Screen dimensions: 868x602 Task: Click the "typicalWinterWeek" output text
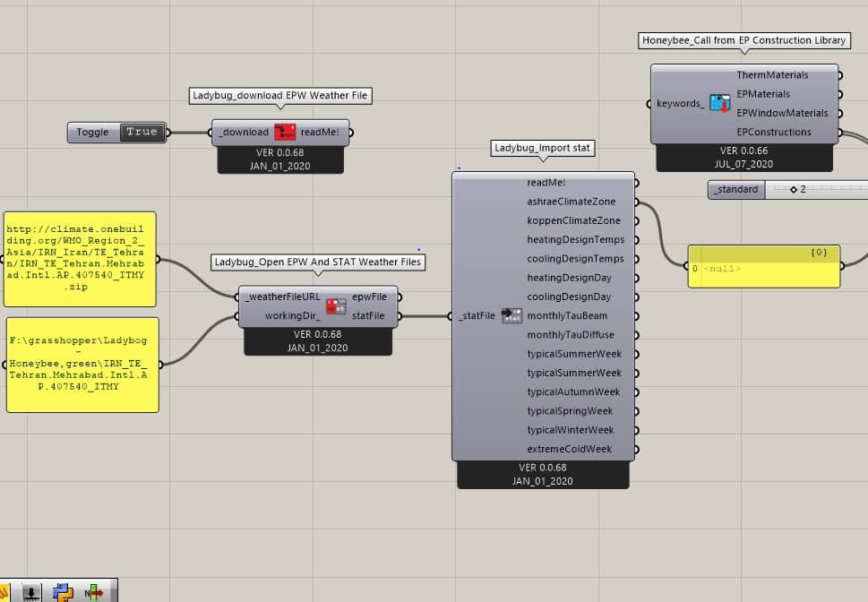tap(571, 430)
